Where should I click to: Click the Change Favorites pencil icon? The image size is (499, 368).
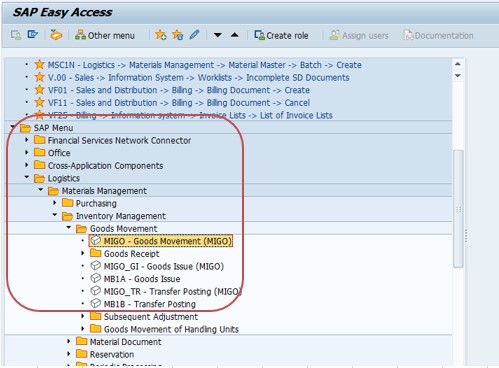click(194, 35)
